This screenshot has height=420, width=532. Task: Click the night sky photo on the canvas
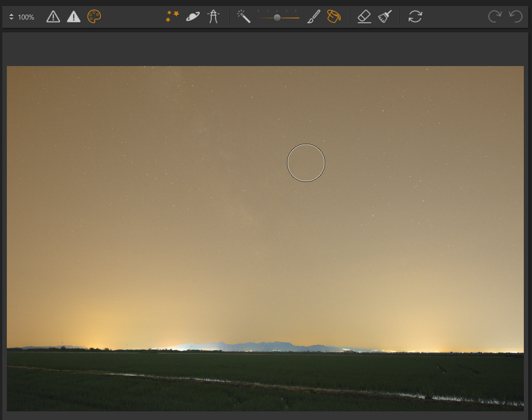265,238
